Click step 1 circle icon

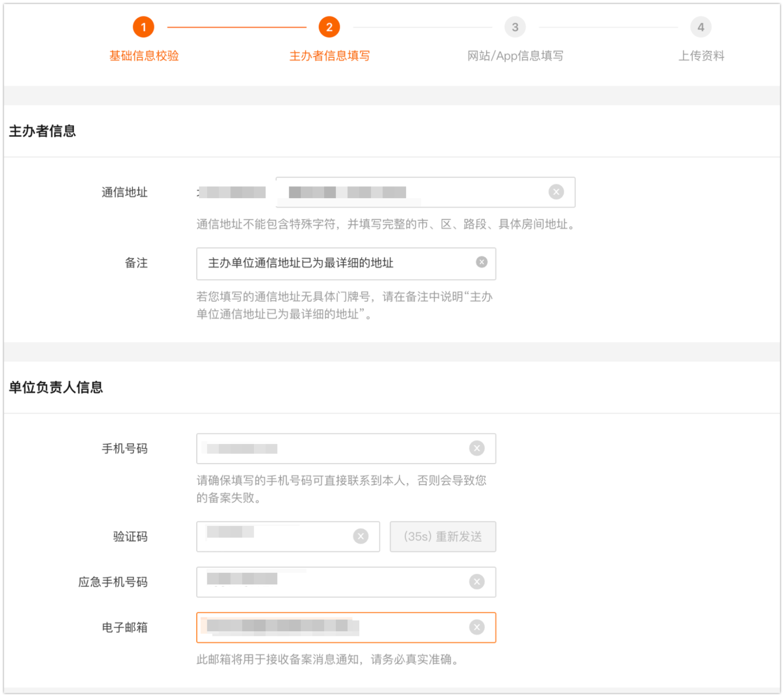pyautogui.click(x=144, y=27)
